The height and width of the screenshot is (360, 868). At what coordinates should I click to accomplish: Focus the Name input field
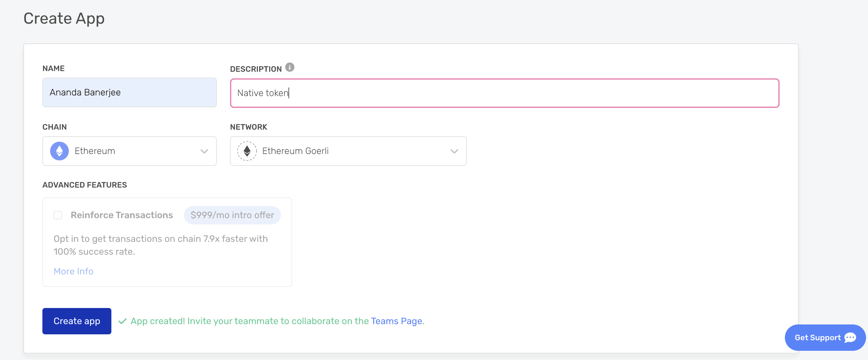129,92
